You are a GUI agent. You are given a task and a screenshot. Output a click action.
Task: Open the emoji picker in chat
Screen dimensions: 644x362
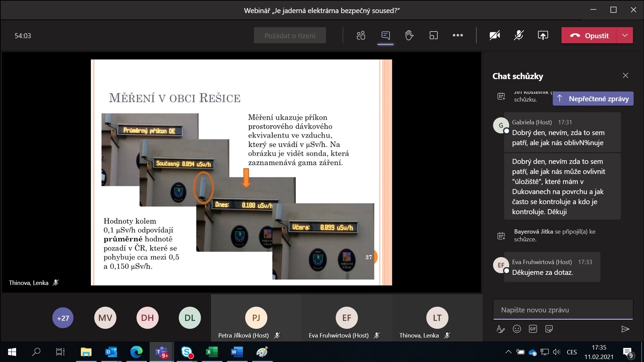[517, 329]
